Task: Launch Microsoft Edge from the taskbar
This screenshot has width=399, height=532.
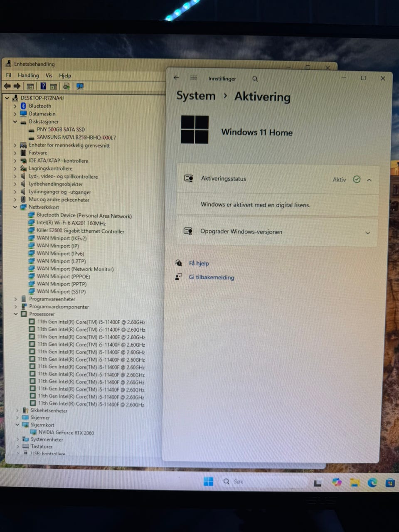Action: coord(372,482)
